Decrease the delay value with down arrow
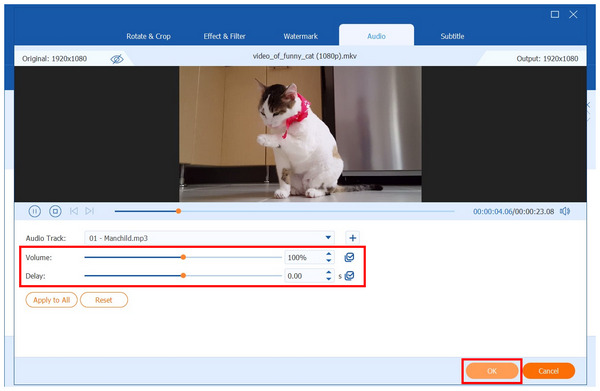The width and height of the screenshot is (600, 391). click(328, 279)
